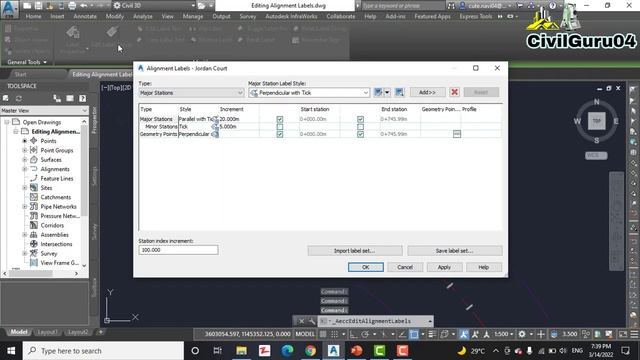Click the Geometry Points row style picker icon
Image resolution: width=640 pixels, height=360 pixels.
pos(215,134)
